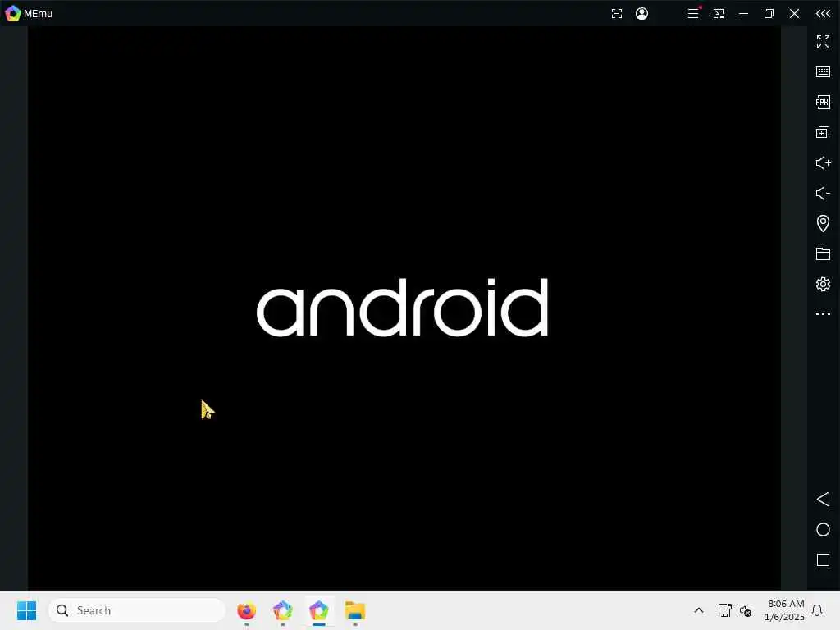The height and width of the screenshot is (630, 840).
Task: Open File Explorer from the taskbar
Action: [354, 610]
